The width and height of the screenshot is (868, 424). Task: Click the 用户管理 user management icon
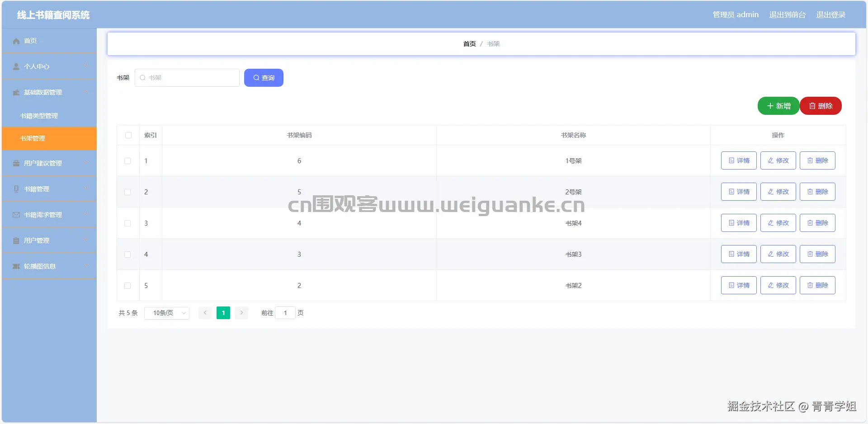pos(15,240)
